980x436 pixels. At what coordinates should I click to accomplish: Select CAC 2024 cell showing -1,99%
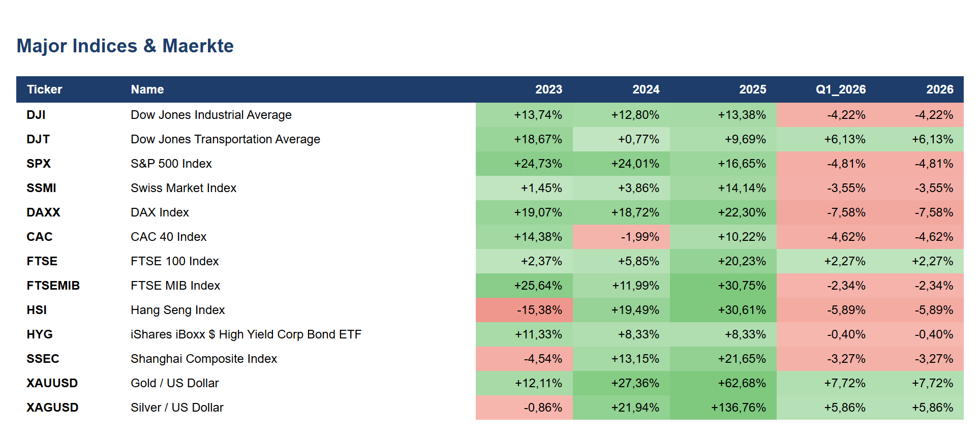621,237
